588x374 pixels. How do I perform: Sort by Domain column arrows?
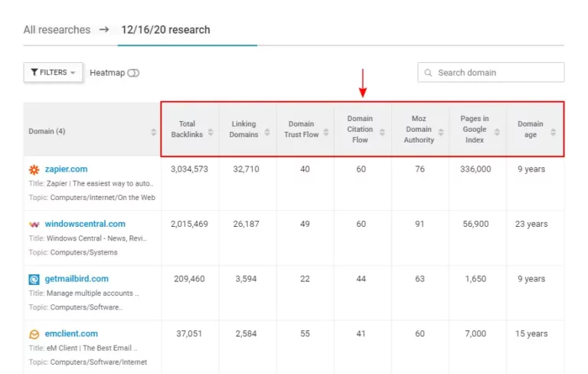coord(153,132)
